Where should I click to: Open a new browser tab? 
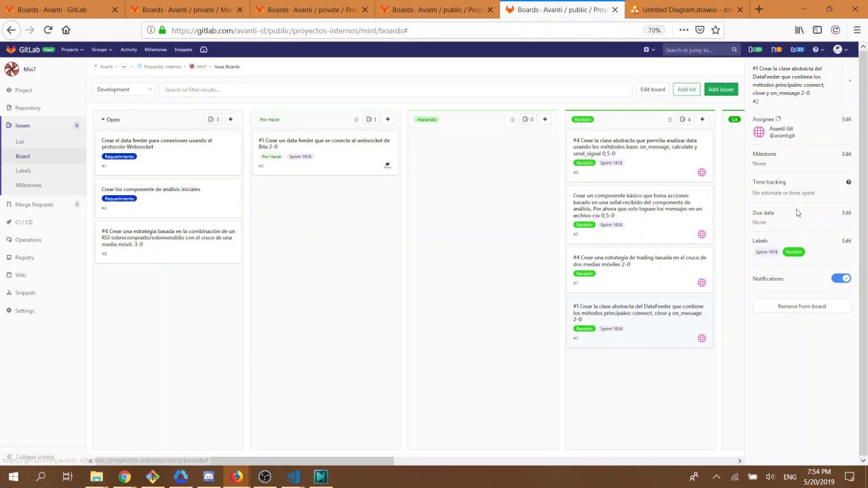coord(759,9)
